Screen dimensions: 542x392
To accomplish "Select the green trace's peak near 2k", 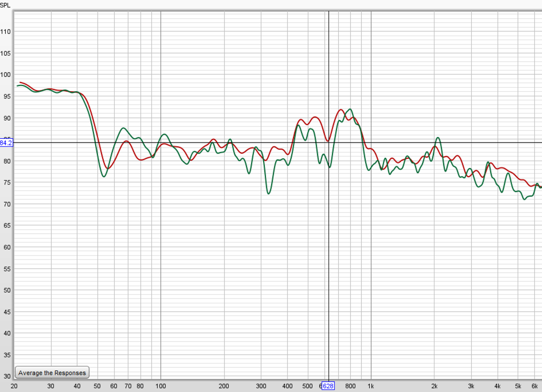I will tap(438, 138).
